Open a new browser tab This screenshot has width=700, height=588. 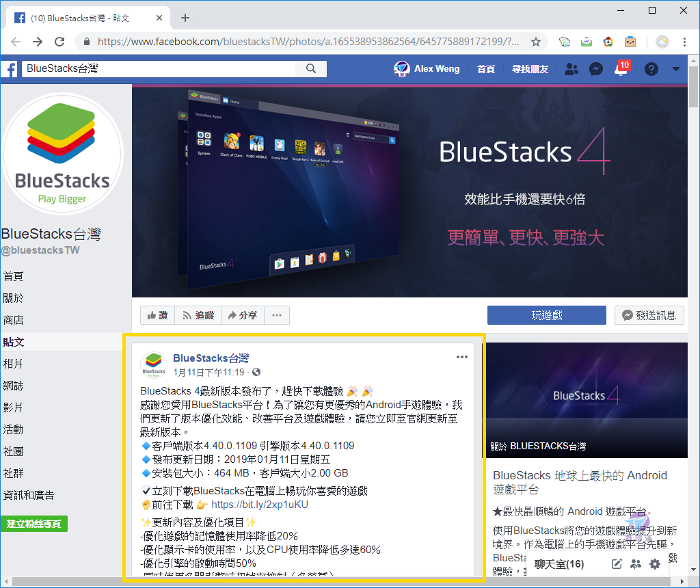pos(185,18)
